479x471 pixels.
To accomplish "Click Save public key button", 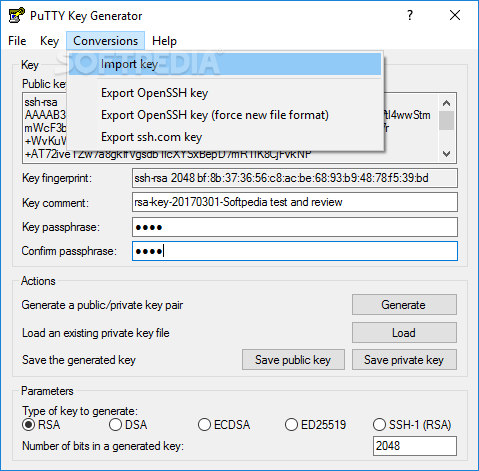I will [x=293, y=360].
